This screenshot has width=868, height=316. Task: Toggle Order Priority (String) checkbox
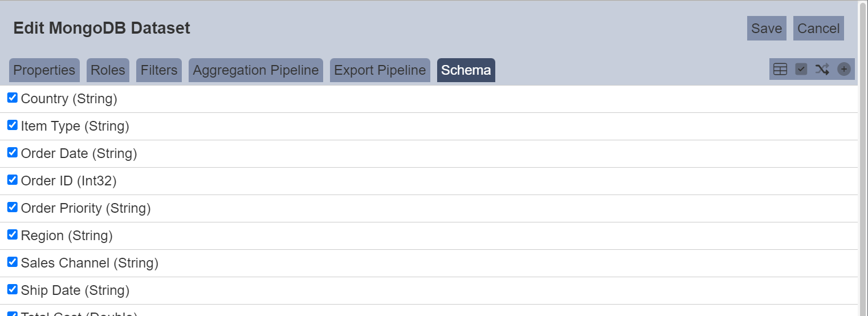point(13,208)
